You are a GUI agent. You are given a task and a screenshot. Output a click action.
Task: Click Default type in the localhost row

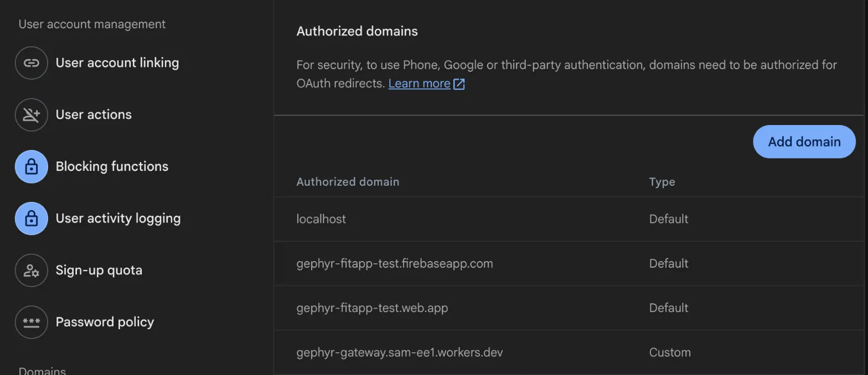(x=669, y=219)
